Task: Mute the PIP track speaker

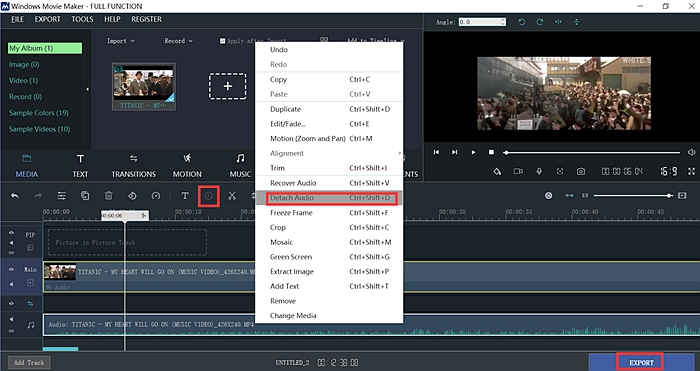Action: point(11,243)
